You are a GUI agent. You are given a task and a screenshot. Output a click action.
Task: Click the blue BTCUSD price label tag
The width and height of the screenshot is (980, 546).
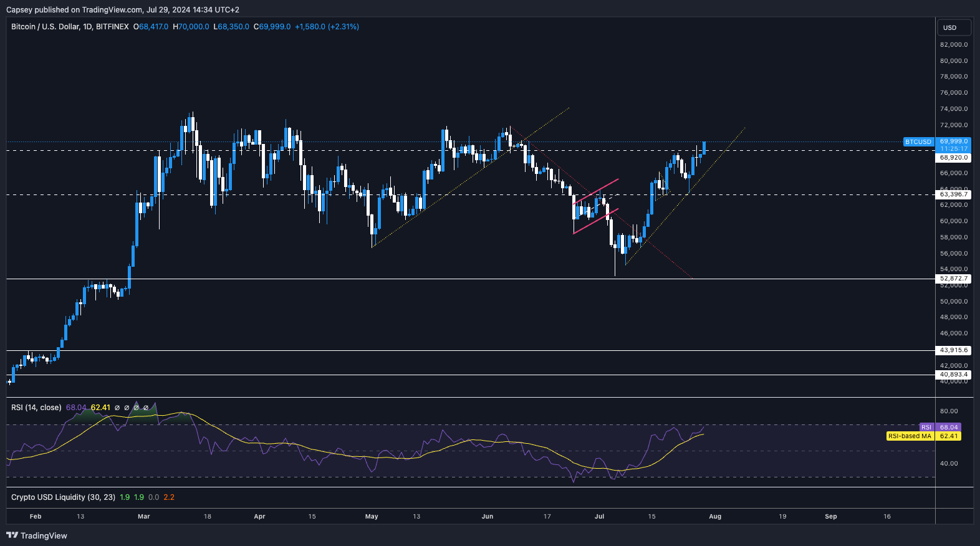point(918,142)
